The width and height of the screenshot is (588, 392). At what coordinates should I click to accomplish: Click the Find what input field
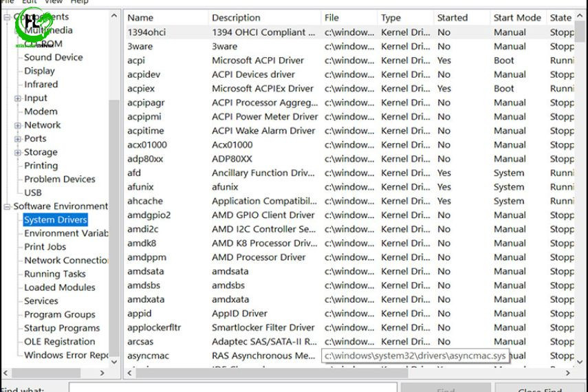(x=233, y=388)
